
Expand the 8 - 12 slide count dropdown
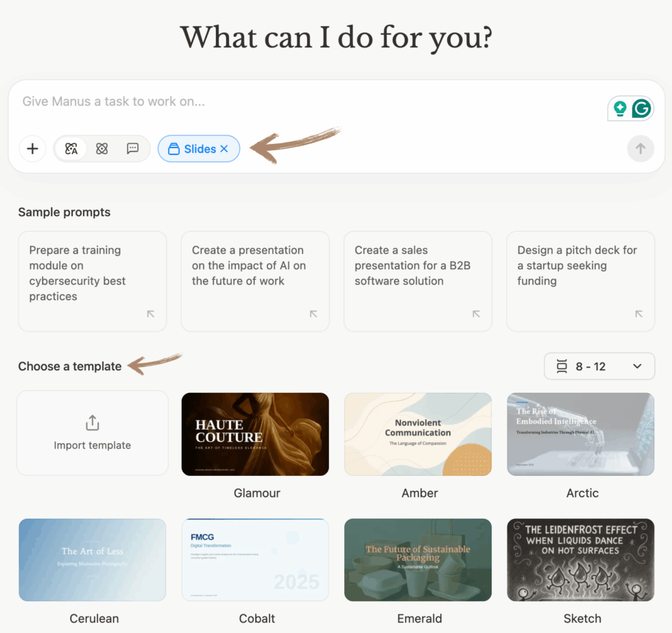599,366
